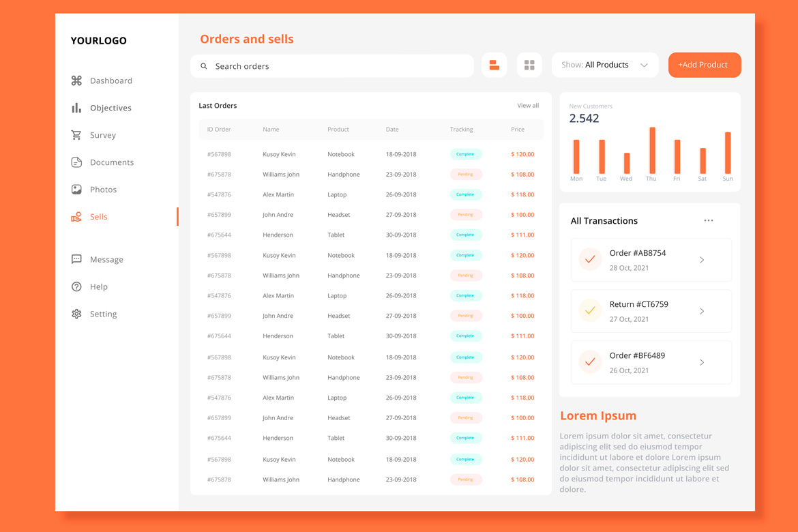Click the Documents icon in sidebar

tap(77, 162)
